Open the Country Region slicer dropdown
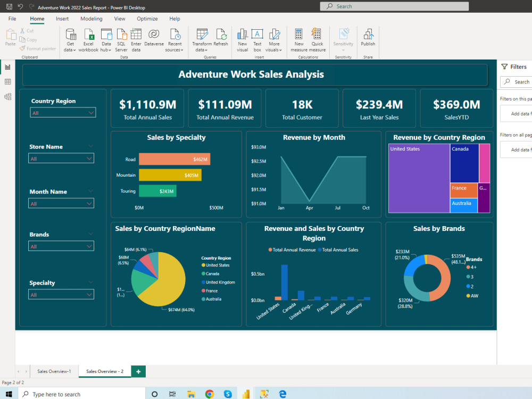 [x=63, y=113]
